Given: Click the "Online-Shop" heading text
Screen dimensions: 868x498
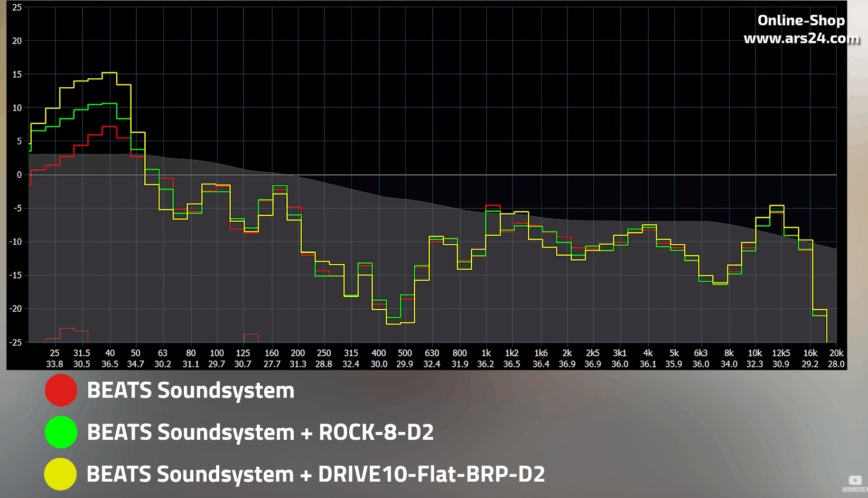Looking at the screenshot, I should [801, 20].
